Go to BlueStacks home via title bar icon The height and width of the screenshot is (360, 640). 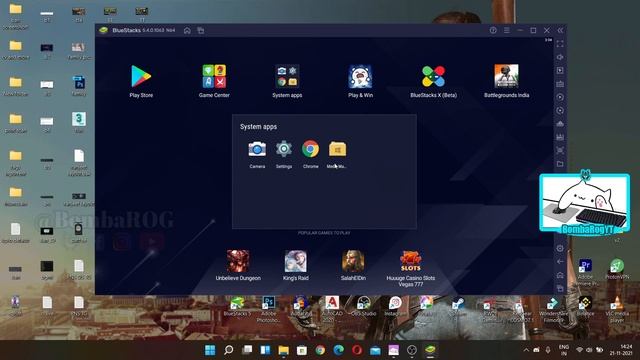(187, 31)
